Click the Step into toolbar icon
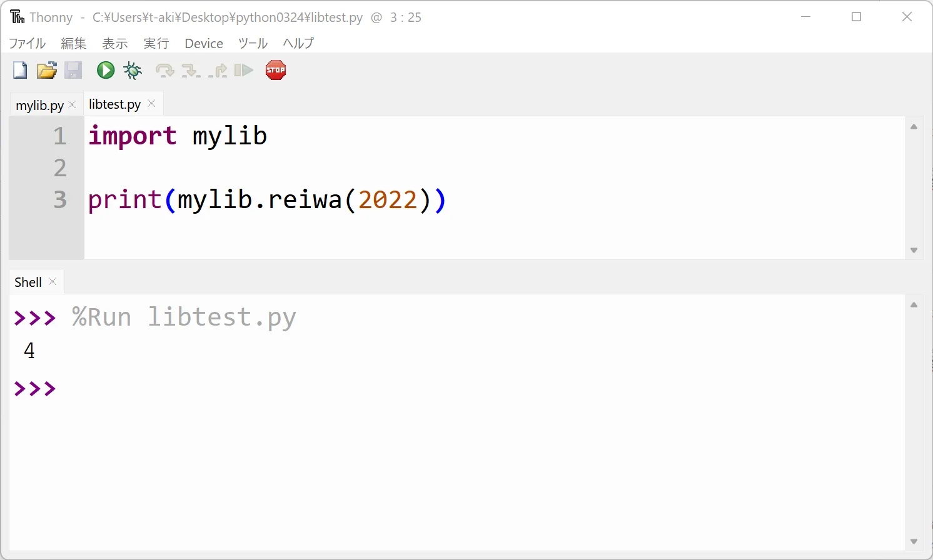This screenshot has height=560, width=933. click(191, 70)
